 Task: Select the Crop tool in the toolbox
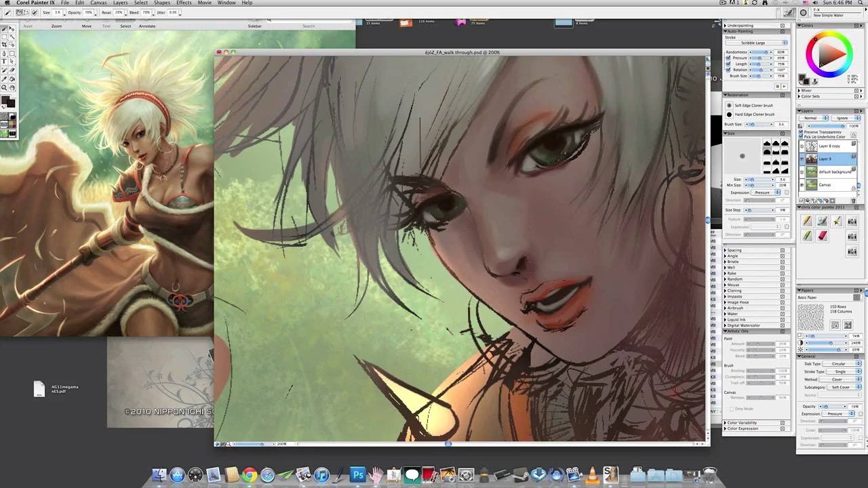[x=3, y=45]
